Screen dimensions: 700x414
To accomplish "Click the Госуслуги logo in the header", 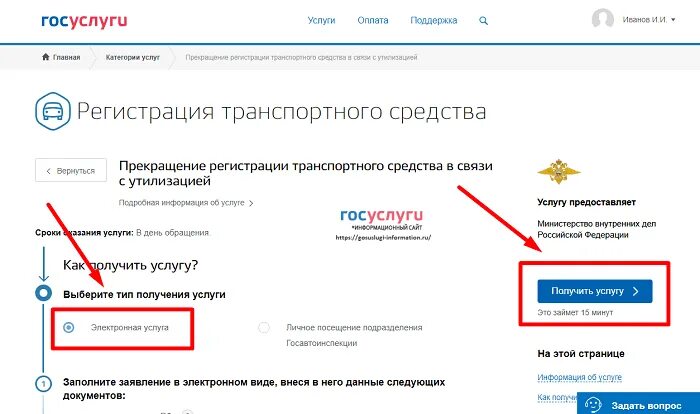I will click(x=84, y=21).
